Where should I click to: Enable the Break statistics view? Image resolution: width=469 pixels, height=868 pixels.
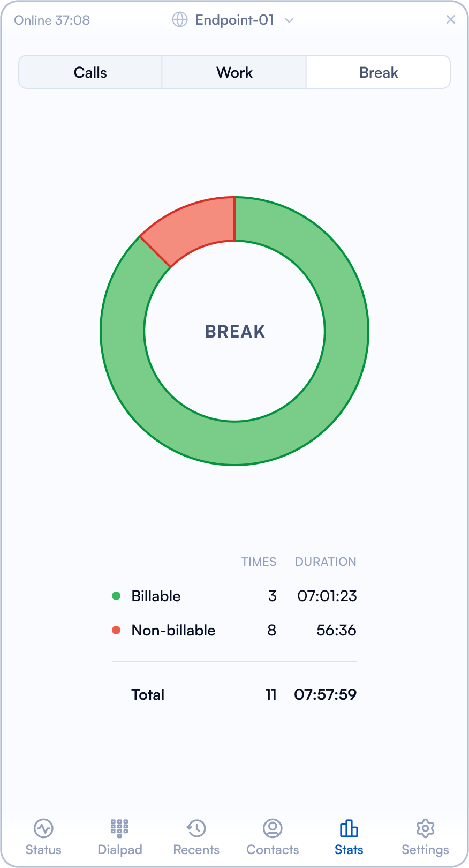[x=377, y=72]
